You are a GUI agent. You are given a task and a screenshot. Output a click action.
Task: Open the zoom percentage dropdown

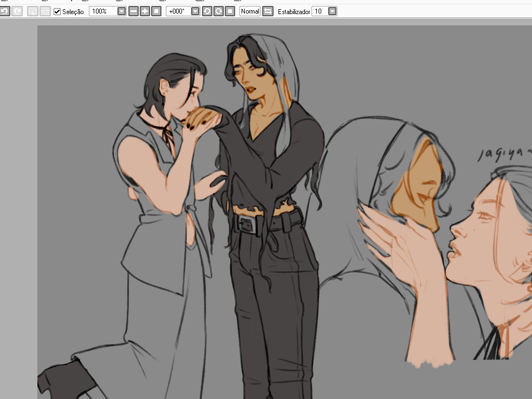tap(122, 11)
